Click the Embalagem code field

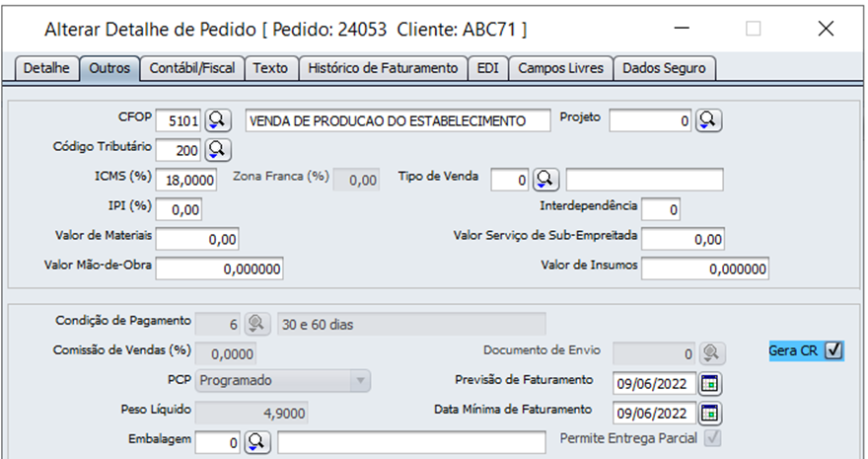218,442
